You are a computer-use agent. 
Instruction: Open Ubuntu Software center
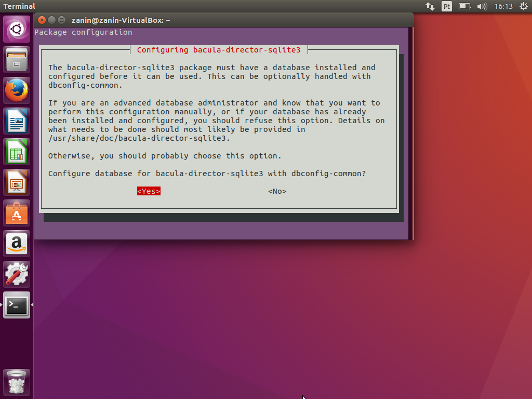[17, 213]
